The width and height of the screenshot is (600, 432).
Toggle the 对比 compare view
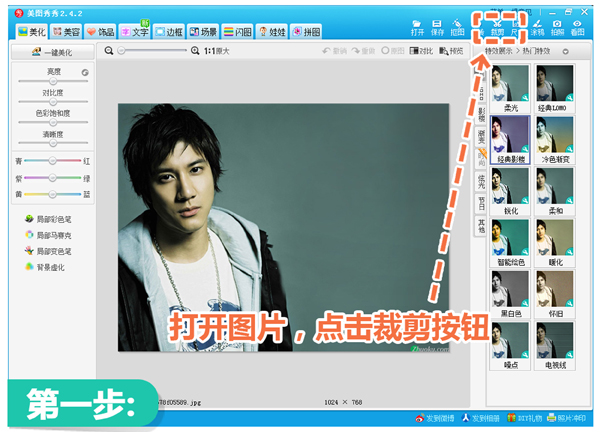coord(423,50)
